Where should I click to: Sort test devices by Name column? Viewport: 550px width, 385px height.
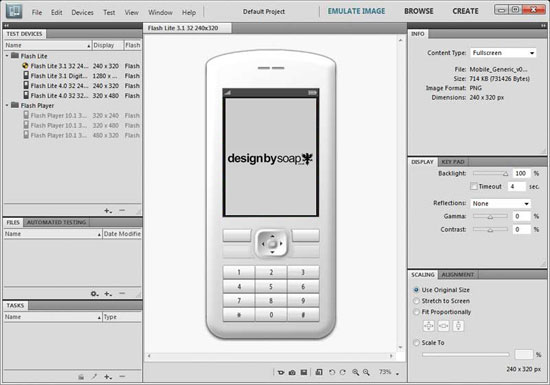click(x=48, y=45)
